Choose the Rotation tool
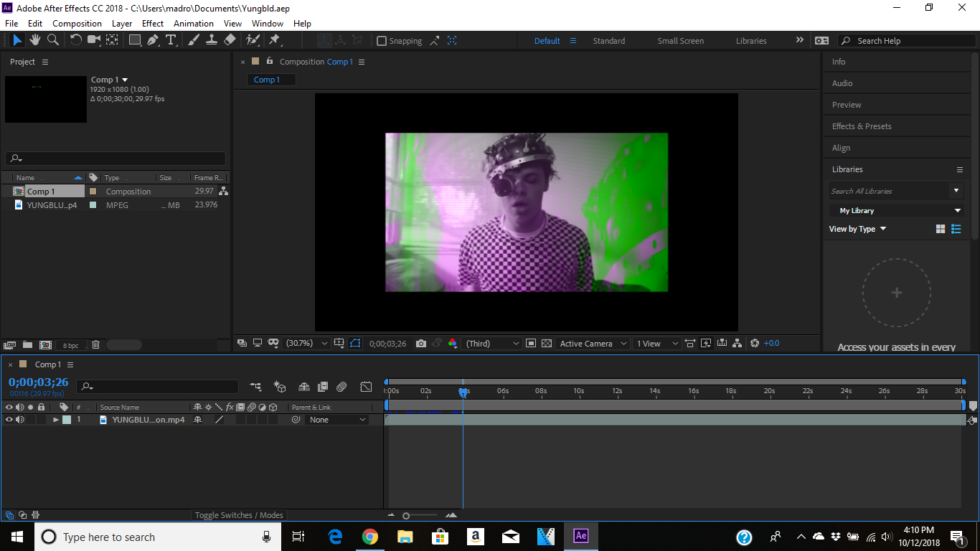Screen dimensions: 980x551 [75, 40]
